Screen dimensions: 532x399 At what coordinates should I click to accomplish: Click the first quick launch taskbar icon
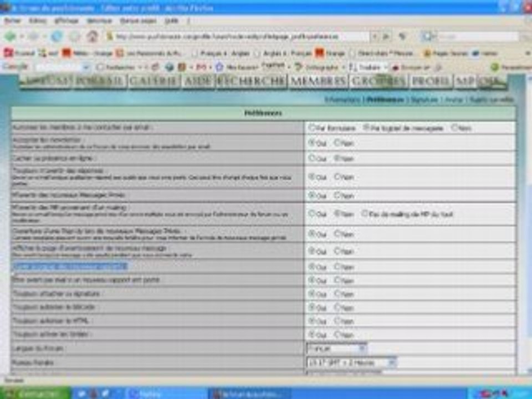[x=81, y=393]
